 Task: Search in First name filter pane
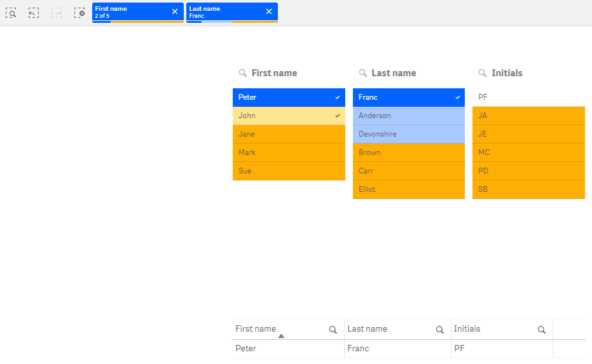coord(242,73)
